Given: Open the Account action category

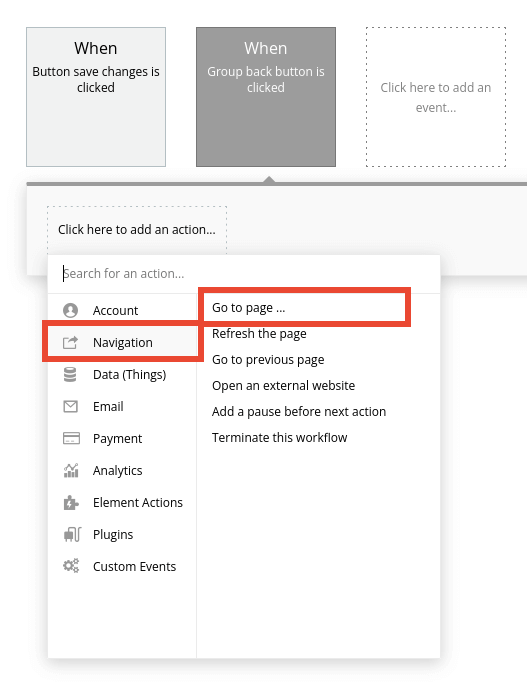Looking at the screenshot, I should click(115, 310).
